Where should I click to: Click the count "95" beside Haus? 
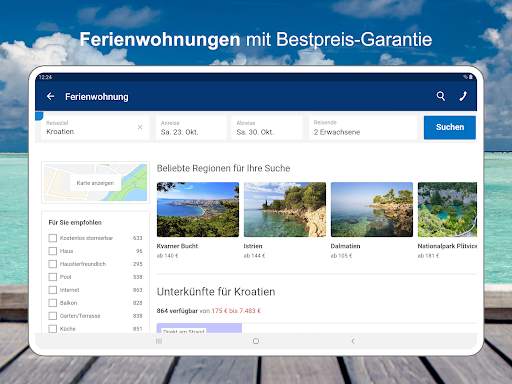[139, 251]
